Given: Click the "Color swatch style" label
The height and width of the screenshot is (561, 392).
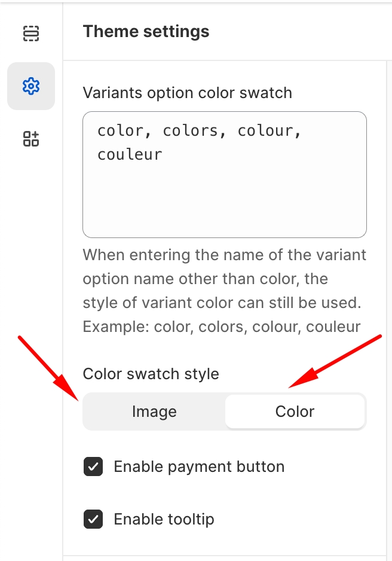Looking at the screenshot, I should (151, 374).
